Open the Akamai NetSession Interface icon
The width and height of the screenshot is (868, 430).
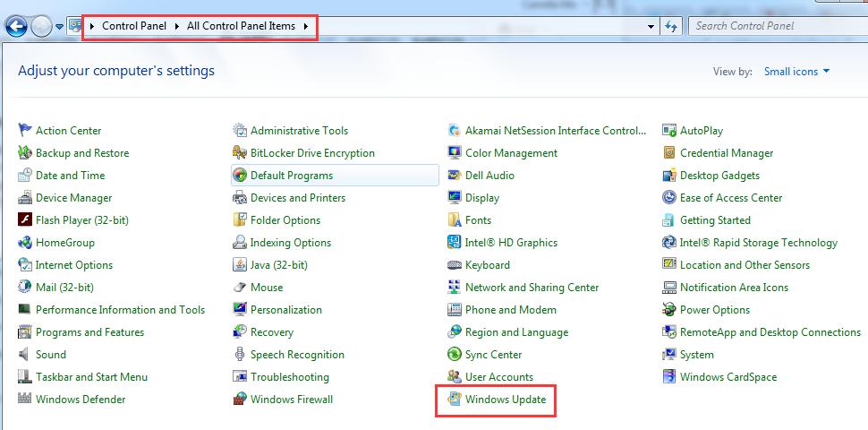pos(455,131)
